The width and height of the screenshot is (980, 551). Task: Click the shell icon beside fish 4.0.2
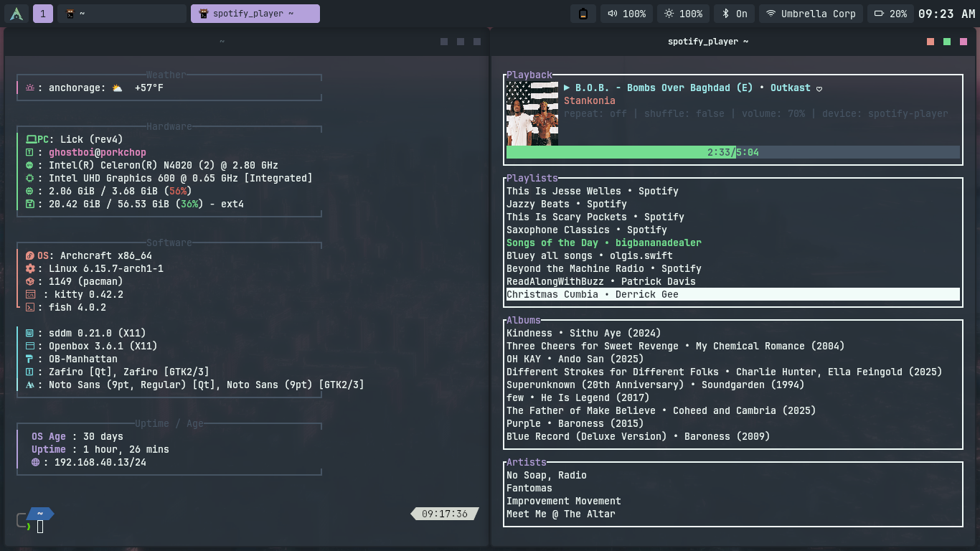pyautogui.click(x=30, y=307)
